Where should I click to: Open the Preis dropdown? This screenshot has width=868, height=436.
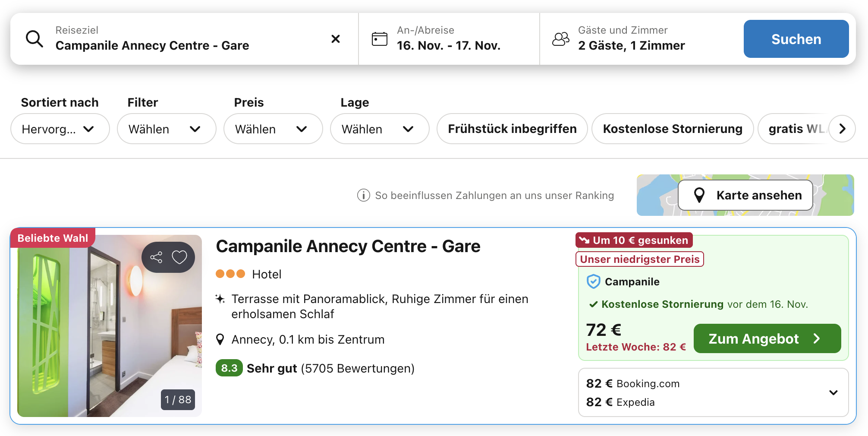point(273,129)
